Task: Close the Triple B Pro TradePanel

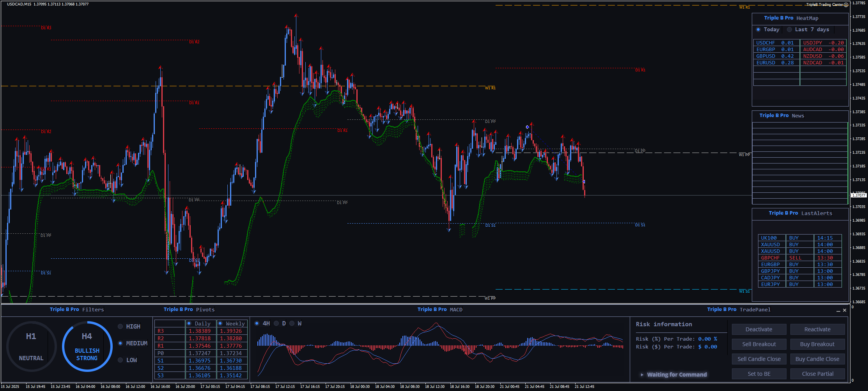Action: pyautogui.click(x=845, y=310)
